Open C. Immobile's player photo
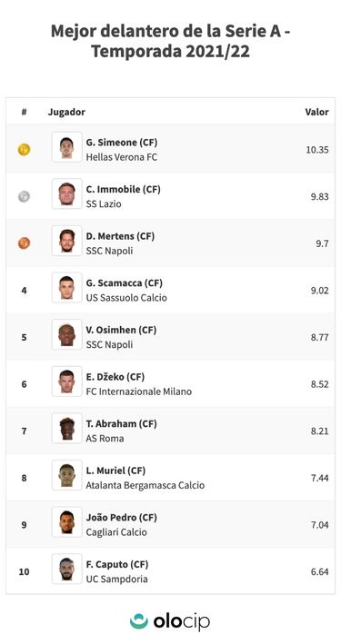The image size is (341, 644). [x=67, y=193]
